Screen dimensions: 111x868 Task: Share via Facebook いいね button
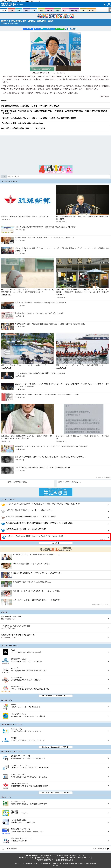pos(28,29)
